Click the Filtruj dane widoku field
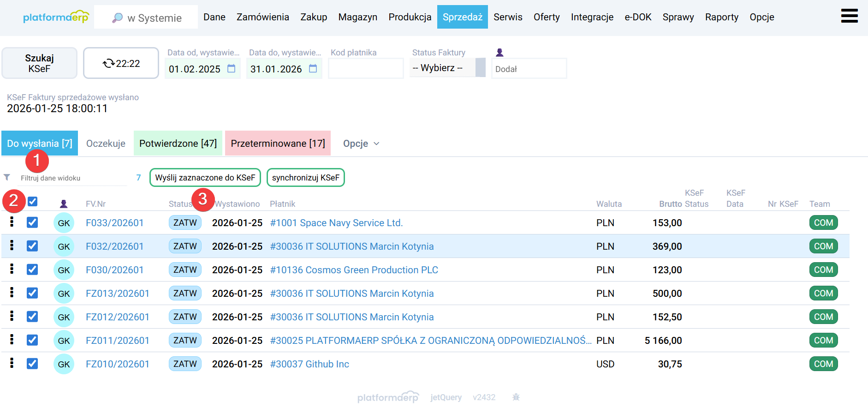The width and height of the screenshot is (868, 408). (x=71, y=178)
